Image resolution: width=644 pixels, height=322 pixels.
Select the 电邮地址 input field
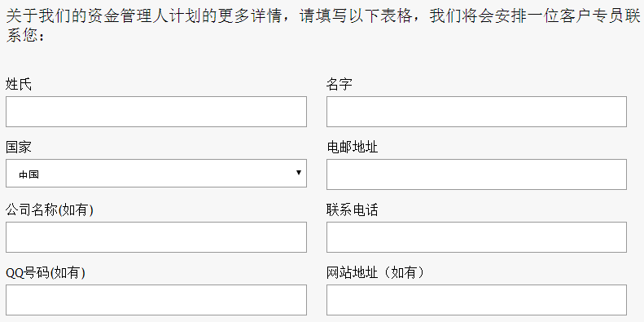[476, 174]
